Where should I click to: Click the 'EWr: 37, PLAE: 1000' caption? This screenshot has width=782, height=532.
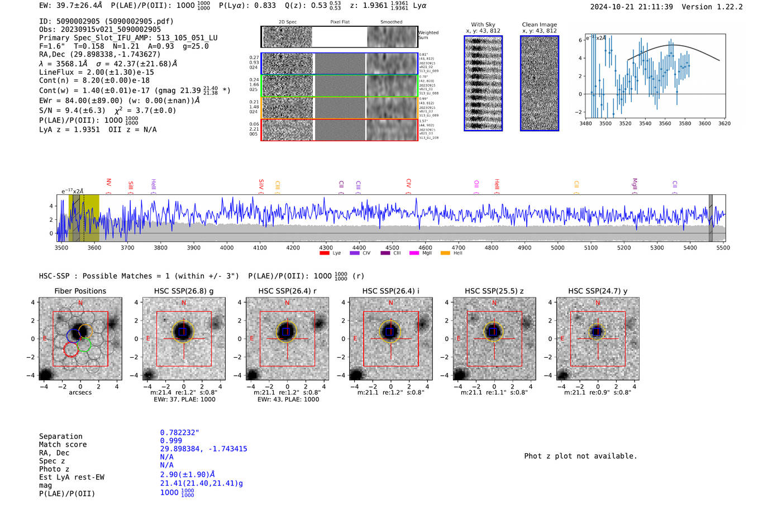184,399
